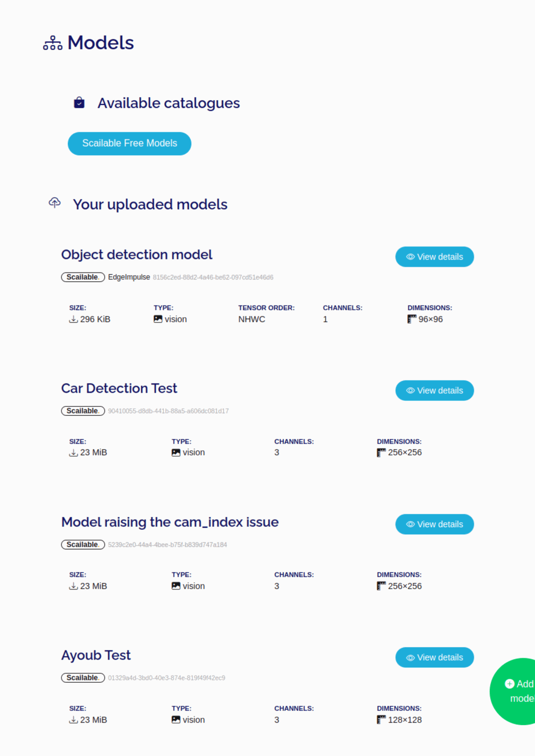Click the Models hierarchy icon in header
535x756 pixels.
pos(52,43)
